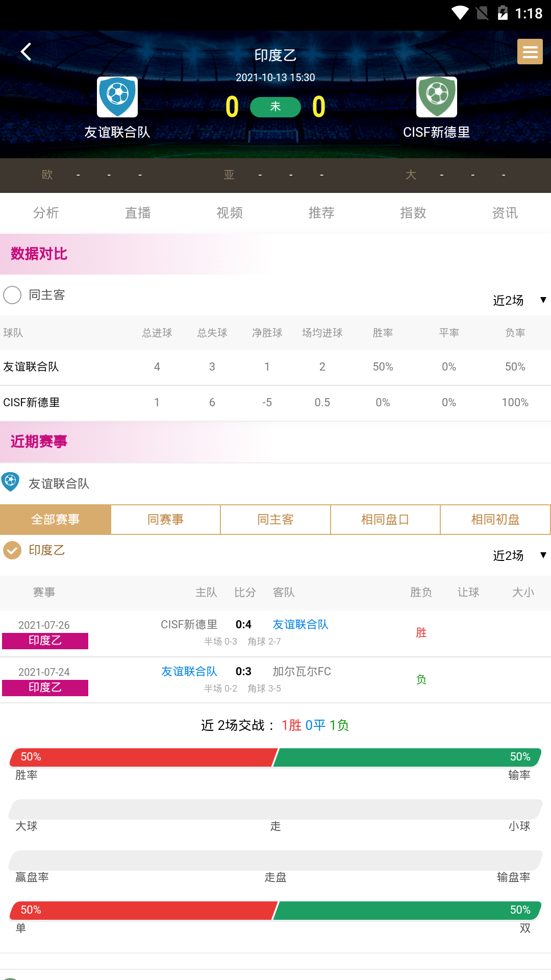
Task: Tap the green CISF新德里 team badge
Action: pyautogui.click(x=436, y=96)
